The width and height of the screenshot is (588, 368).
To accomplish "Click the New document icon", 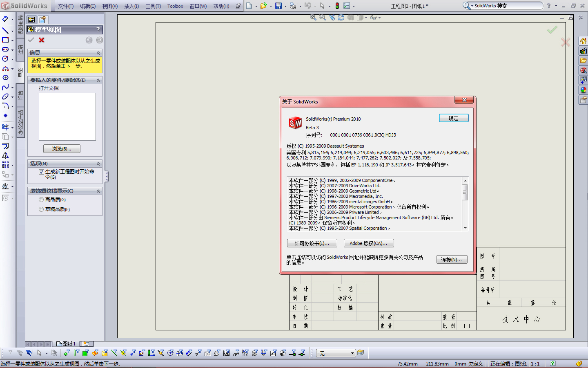I will click(x=249, y=6).
